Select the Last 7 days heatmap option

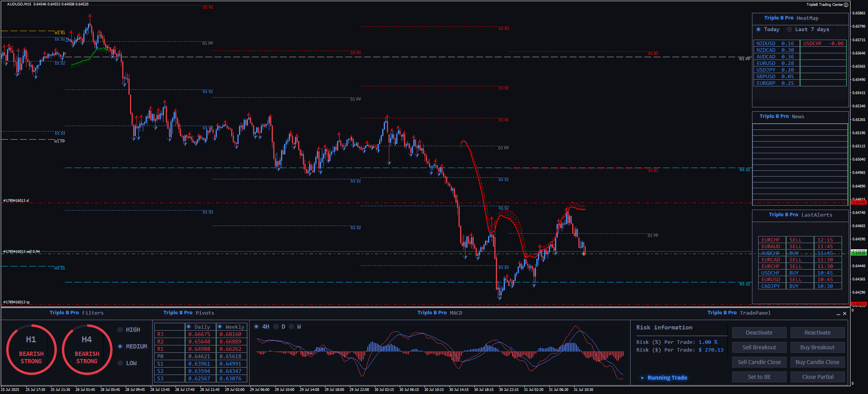click(789, 30)
